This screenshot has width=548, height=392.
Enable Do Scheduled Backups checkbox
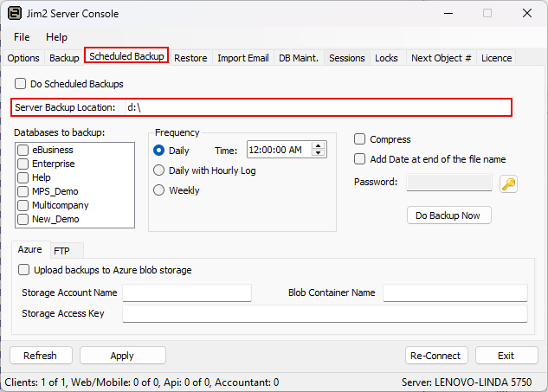point(20,84)
